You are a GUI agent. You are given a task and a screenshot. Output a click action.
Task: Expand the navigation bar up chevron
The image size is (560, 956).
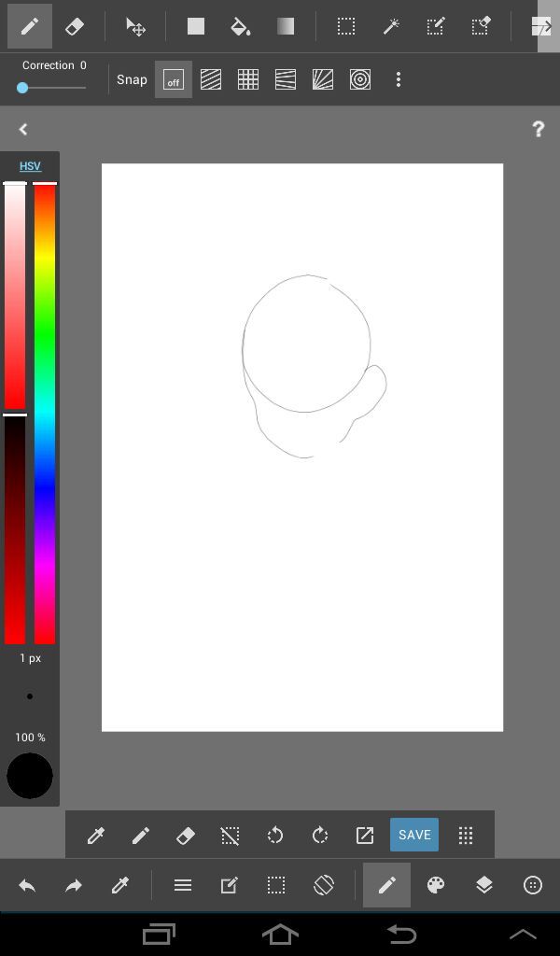coord(523,934)
